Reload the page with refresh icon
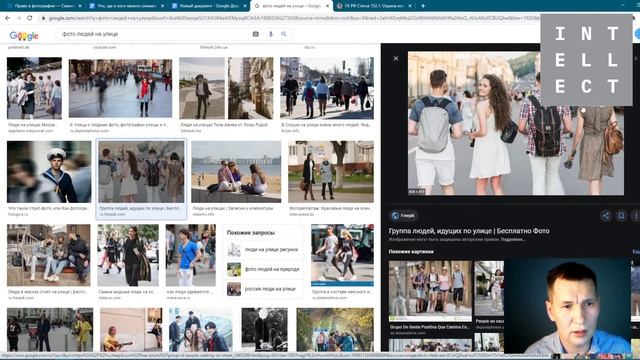640x360 pixels. click(30, 18)
